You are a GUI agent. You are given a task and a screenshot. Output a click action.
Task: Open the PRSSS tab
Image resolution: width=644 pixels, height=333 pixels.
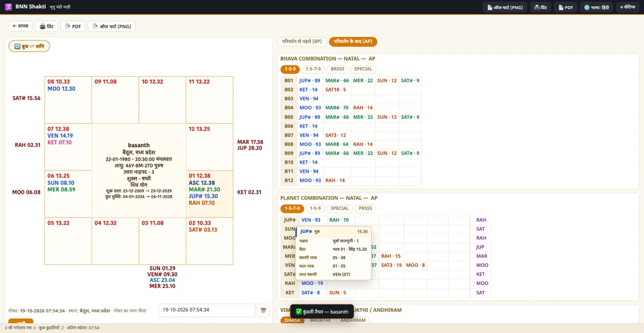pyautogui.click(x=365, y=208)
